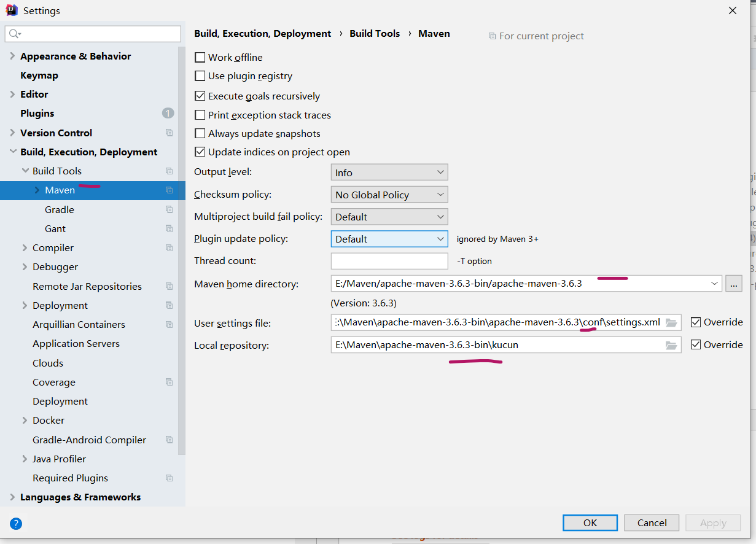Viewport: 756px width, 544px height.
Task: Click project-level icon beside Gradle
Action: (x=169, y=209)
